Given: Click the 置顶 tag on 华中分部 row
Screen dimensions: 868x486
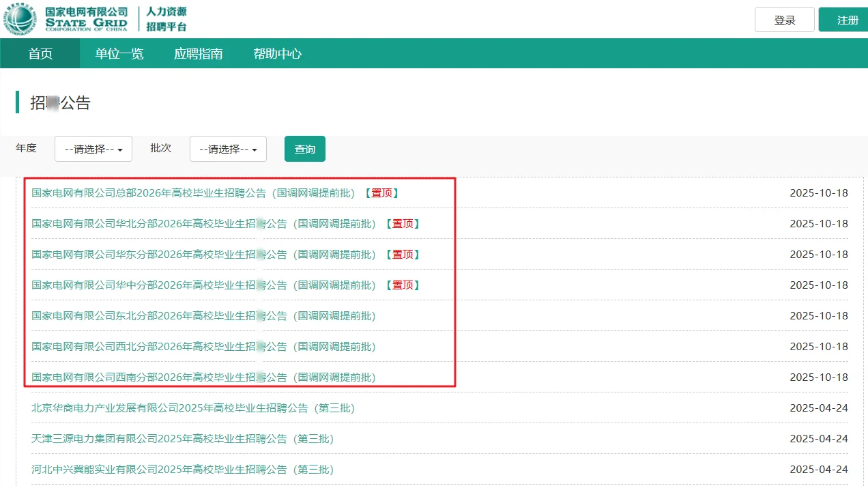Looking at the screenshot, I should (402, 285).
